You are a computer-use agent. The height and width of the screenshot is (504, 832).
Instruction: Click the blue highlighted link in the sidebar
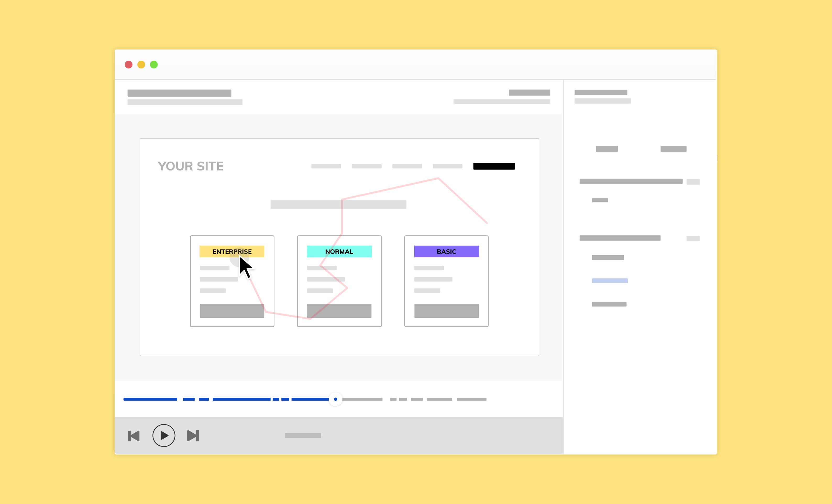tap(609, 280)
